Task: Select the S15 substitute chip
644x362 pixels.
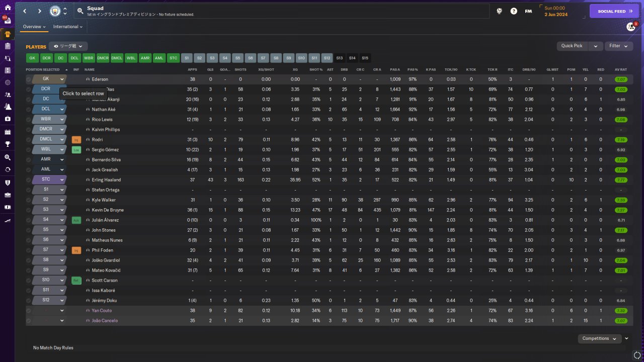Action: pyautogui.click(x=365, y=58)
